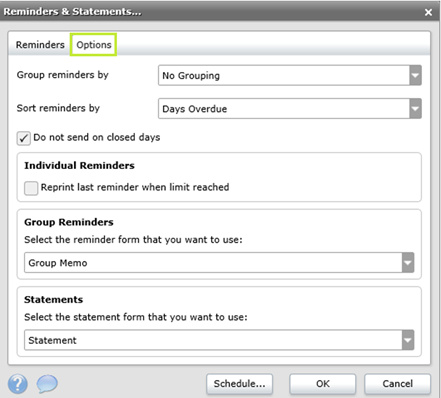This screenshot has height=398, width=441.
Task: Select the Options tab
Action: [94, 45]
